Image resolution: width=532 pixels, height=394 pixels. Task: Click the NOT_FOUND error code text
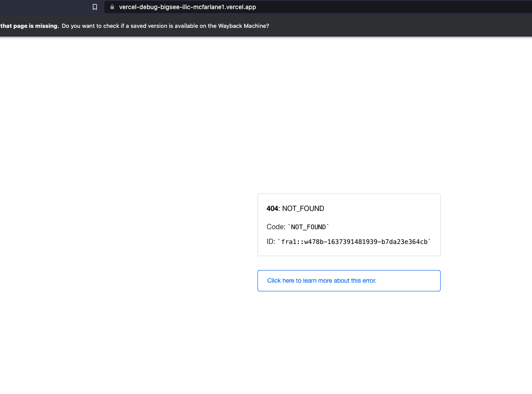click(309, 227)
